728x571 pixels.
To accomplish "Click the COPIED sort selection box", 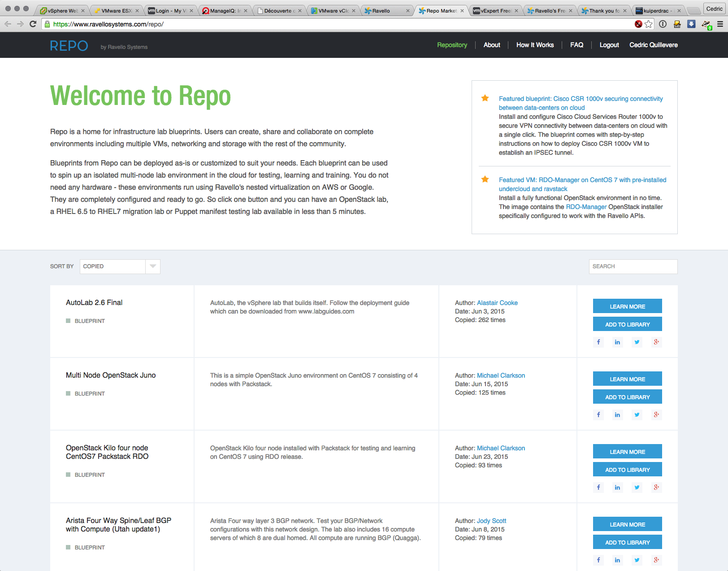I will pos(113,266).
